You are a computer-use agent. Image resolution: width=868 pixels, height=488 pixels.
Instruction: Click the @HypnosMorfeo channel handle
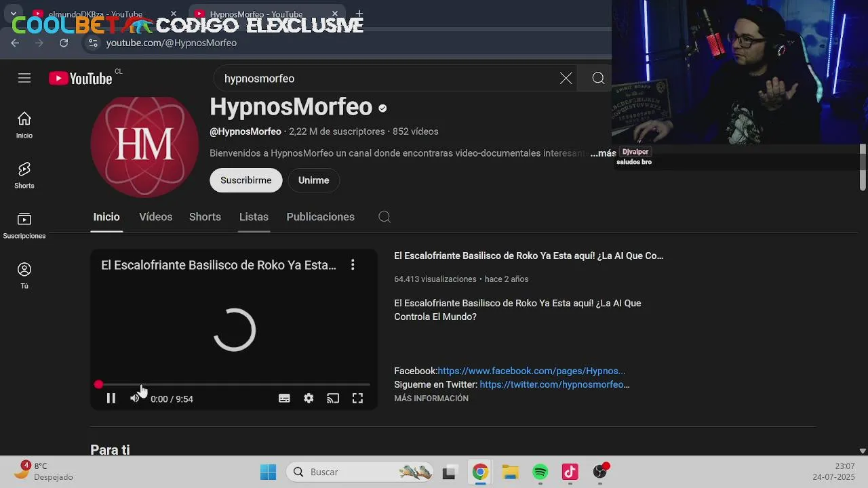245,131
